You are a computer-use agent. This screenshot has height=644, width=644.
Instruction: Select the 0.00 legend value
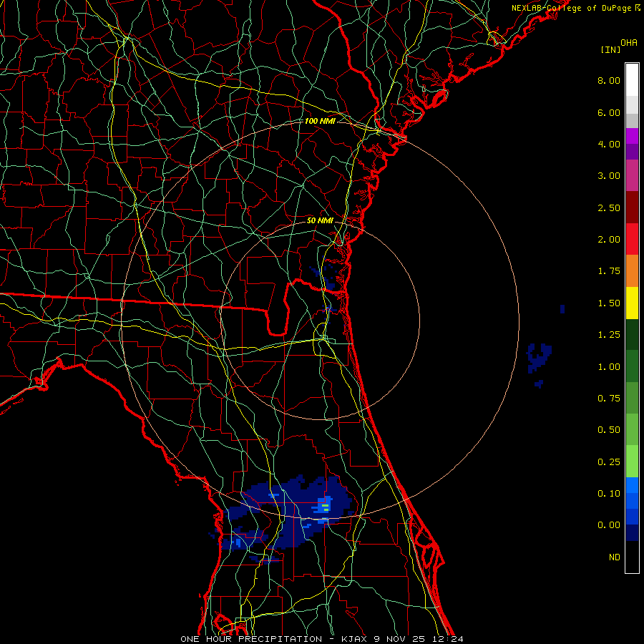609,525
